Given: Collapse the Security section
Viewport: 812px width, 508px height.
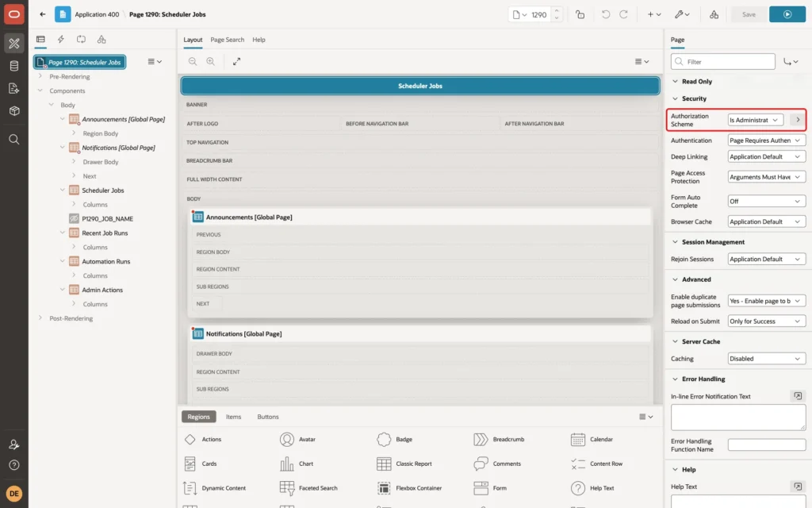Looking at the screenshot, I should point(675,98).
